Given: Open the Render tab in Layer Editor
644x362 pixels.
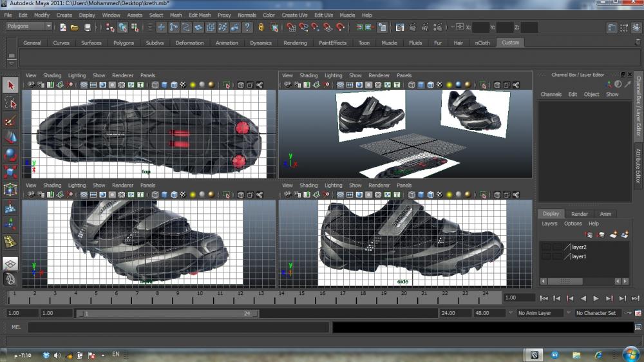Looking at the screenshot, I should coord(580,214).
